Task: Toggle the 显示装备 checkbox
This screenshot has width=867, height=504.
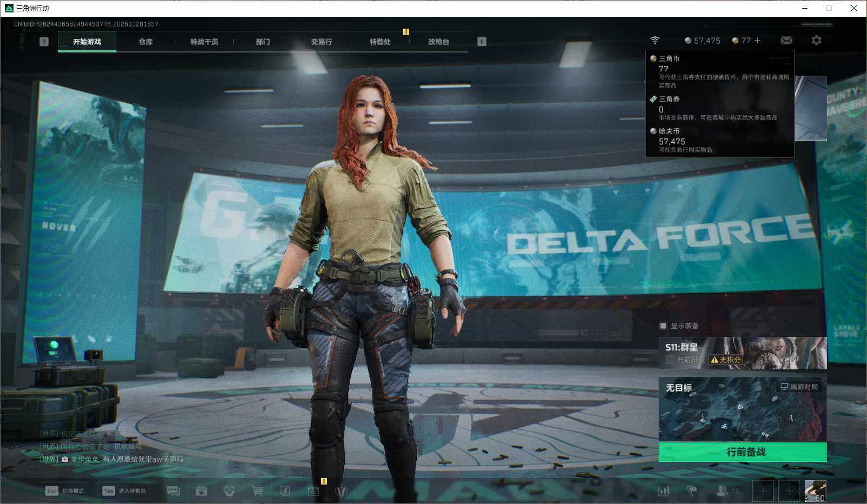Action: 663,326
